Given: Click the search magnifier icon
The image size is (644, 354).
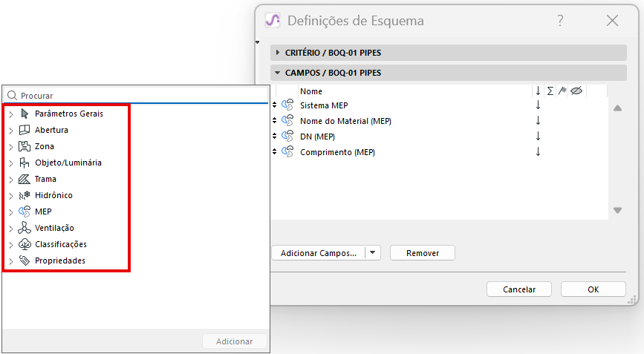Looking at the screenshot, I should coord(13,95).
